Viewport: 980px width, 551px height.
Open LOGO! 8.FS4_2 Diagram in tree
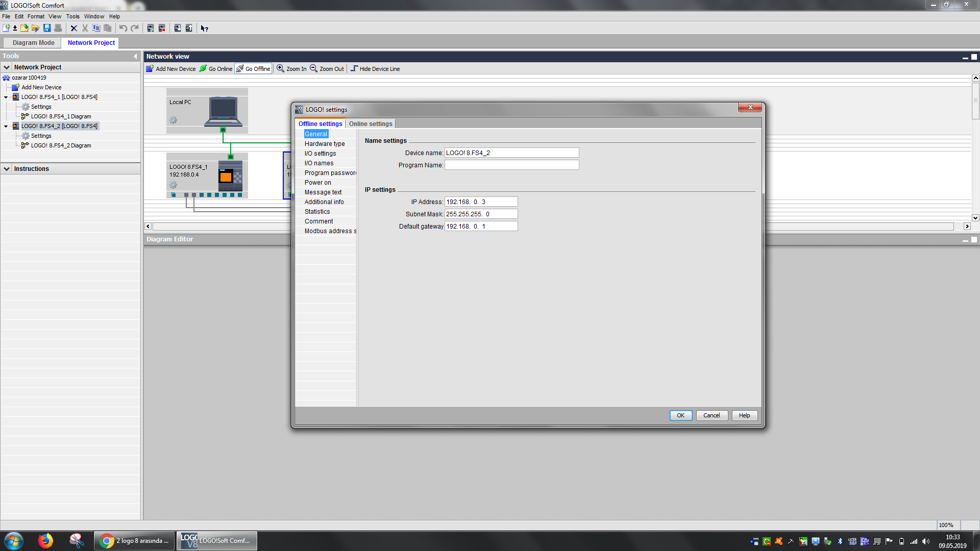click(x=61, y=145)
